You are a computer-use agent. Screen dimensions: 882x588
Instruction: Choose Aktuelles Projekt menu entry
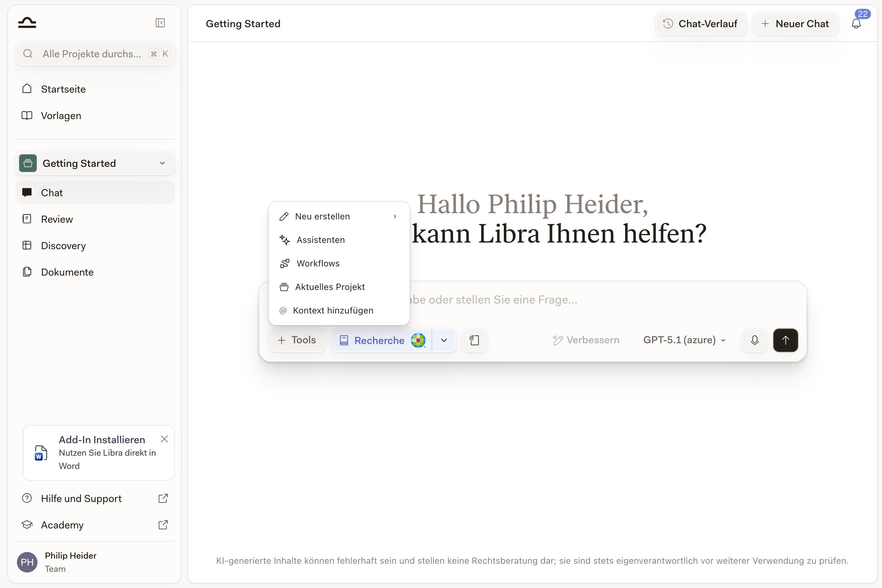pos(339,287)
